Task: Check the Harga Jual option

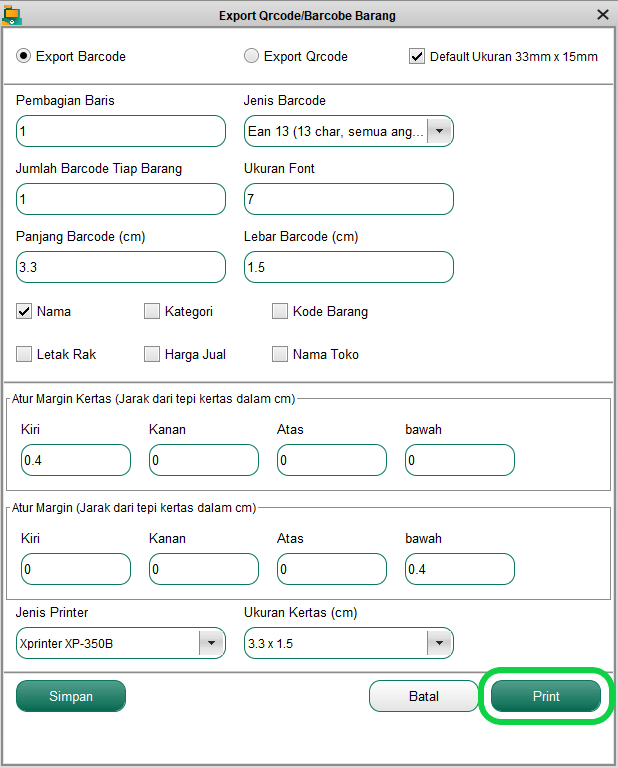Action: click(x=152, y=354)
